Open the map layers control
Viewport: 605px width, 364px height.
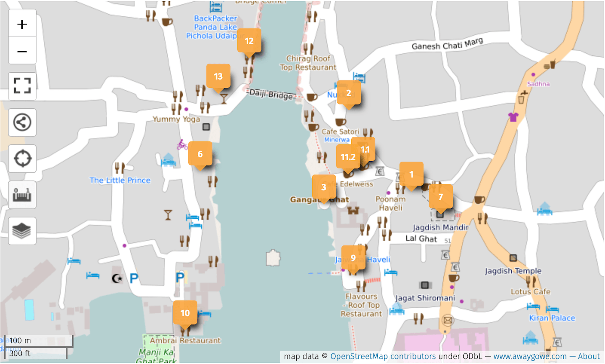(22, 230)
